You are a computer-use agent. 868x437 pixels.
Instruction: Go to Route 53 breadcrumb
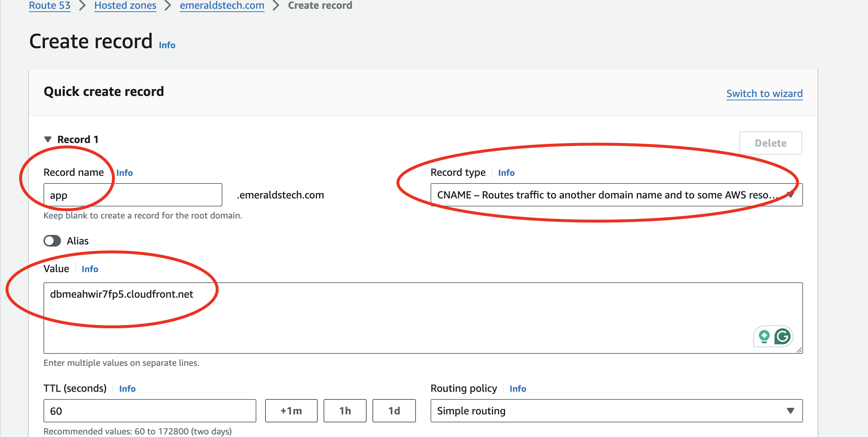coord(50,5)
